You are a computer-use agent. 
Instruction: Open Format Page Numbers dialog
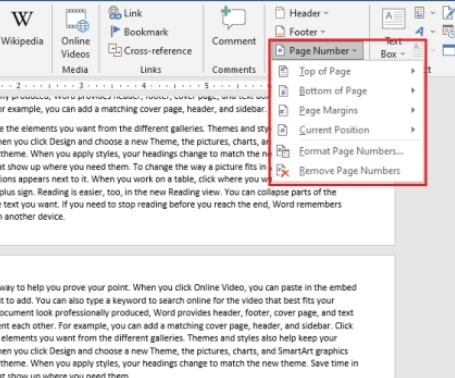pos(347,151)
